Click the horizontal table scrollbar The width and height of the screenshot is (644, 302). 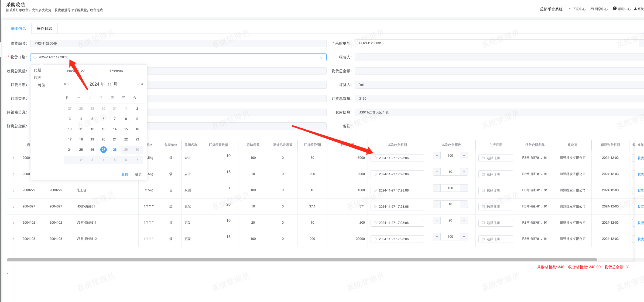[302, 260]
